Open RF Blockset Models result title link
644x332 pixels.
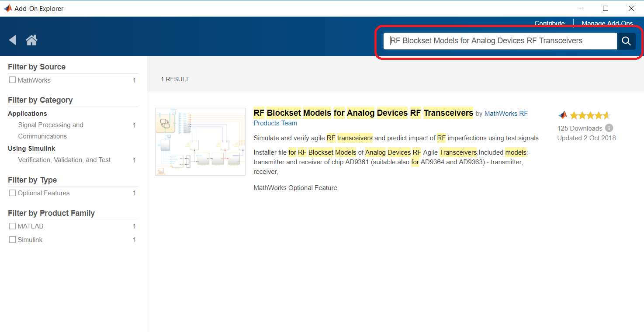(x=363, y=113)
